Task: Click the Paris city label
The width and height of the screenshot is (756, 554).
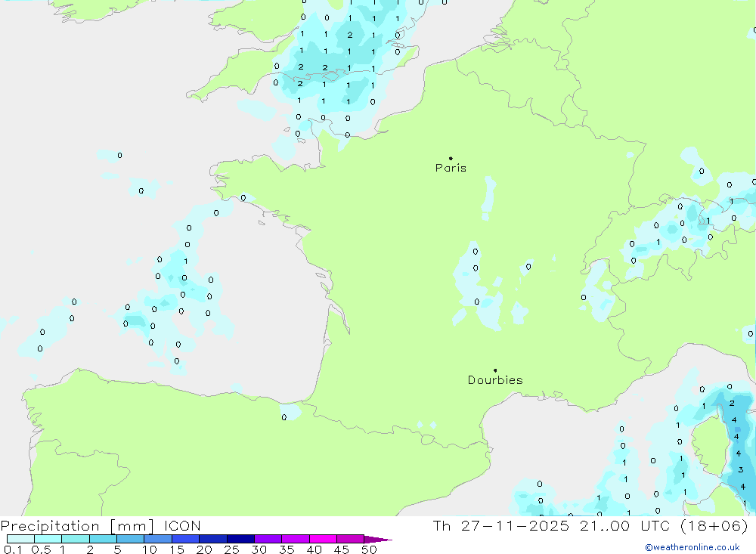Action: tap(451, 168)
